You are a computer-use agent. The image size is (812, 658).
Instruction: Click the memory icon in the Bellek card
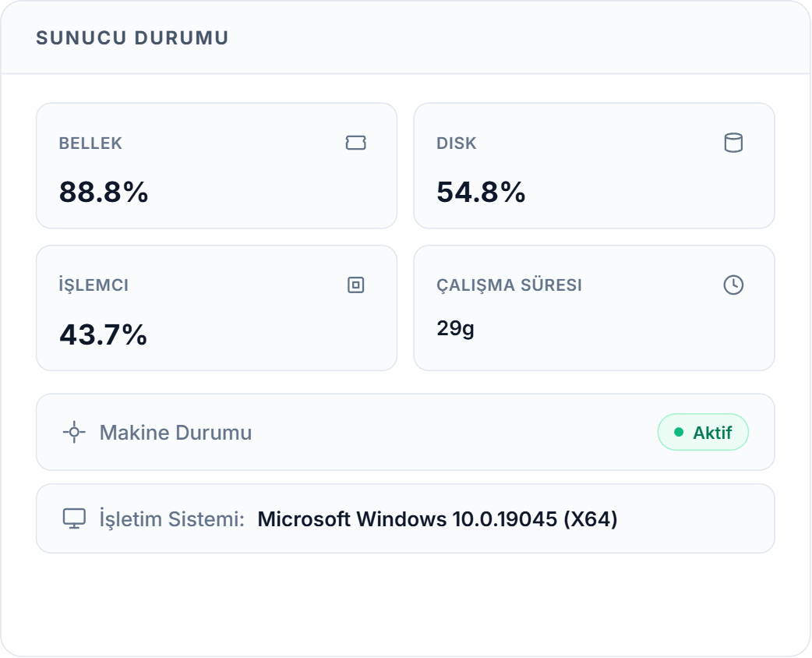pos(356,143)
